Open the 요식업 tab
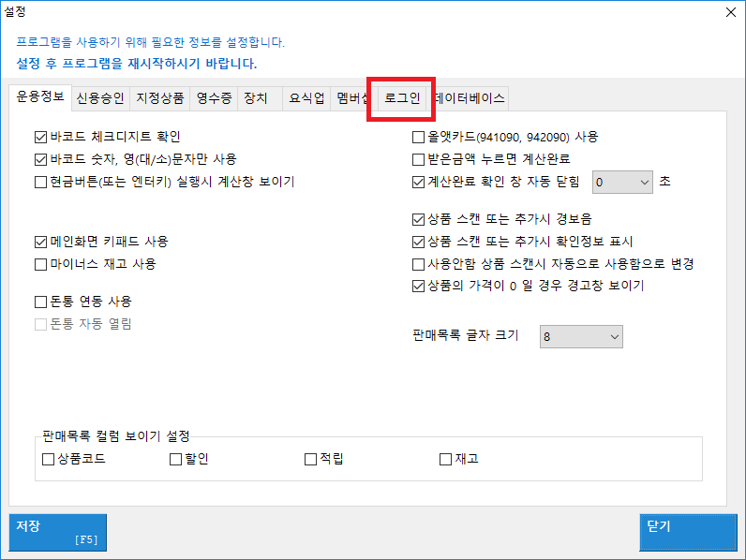Viewport: 746px width, 560px height. (x=306, y=98)
